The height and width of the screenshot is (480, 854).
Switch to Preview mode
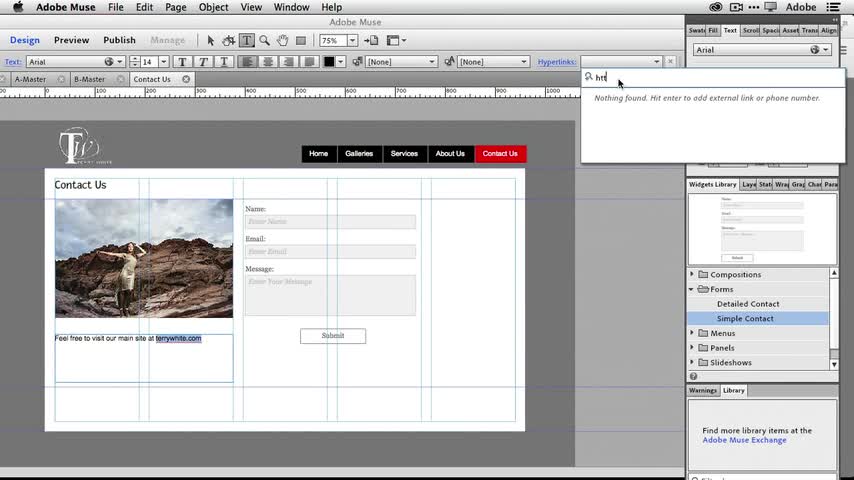[71, 40]
